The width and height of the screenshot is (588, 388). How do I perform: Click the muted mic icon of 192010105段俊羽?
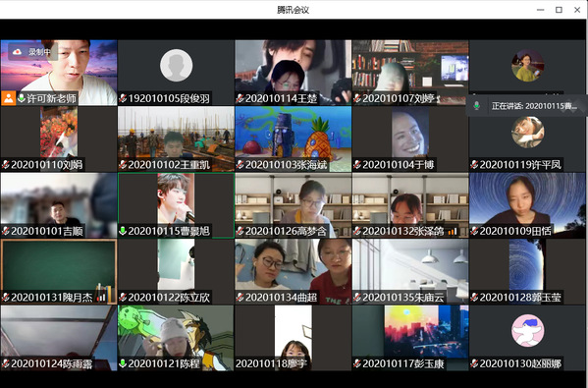[x=123, y=98]
